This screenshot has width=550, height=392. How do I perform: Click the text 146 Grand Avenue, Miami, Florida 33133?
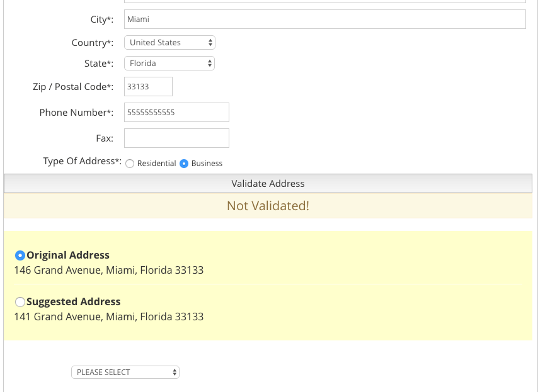tap(109, 270)
